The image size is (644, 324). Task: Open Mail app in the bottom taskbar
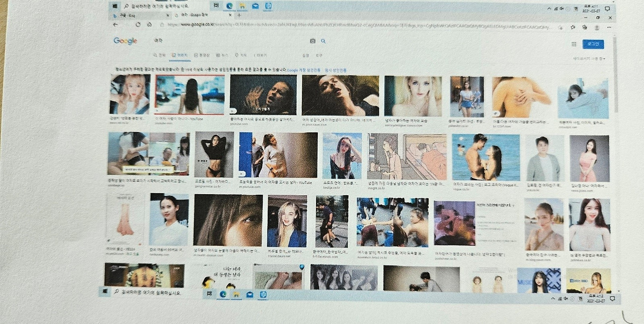tap(250, 294)
